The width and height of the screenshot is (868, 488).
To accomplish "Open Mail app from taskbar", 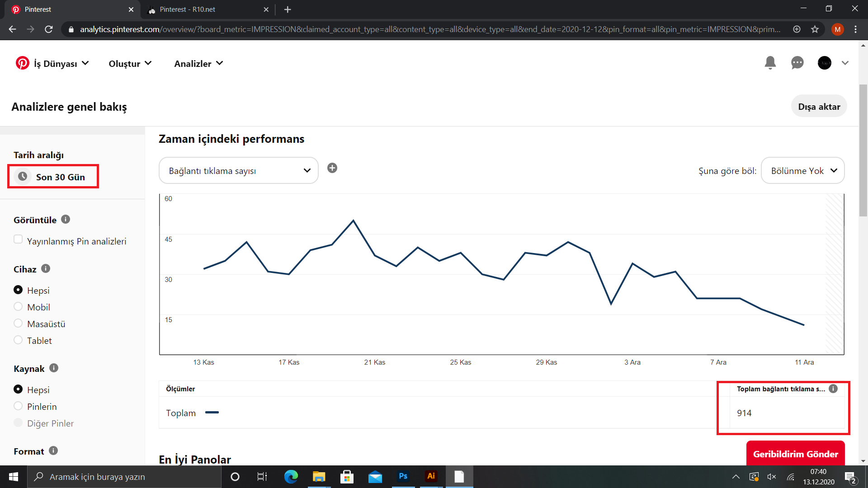I will [x=375, y=477].
